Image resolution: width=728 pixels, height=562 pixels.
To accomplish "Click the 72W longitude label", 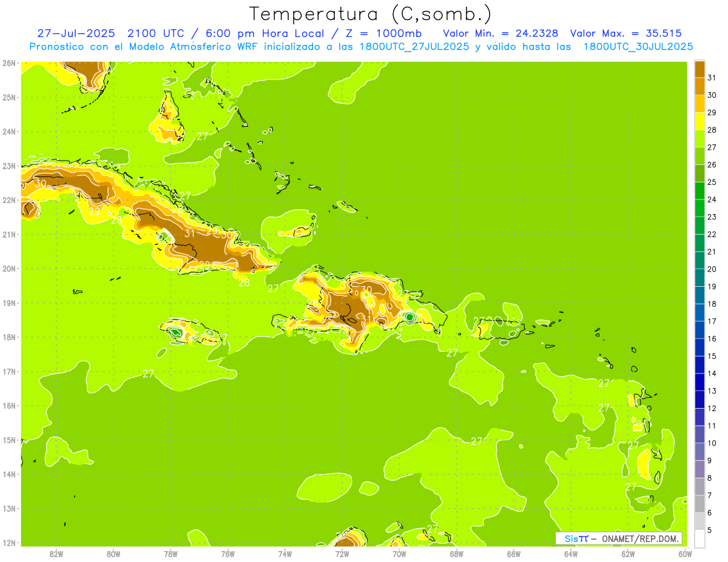I will pos(342,554).
